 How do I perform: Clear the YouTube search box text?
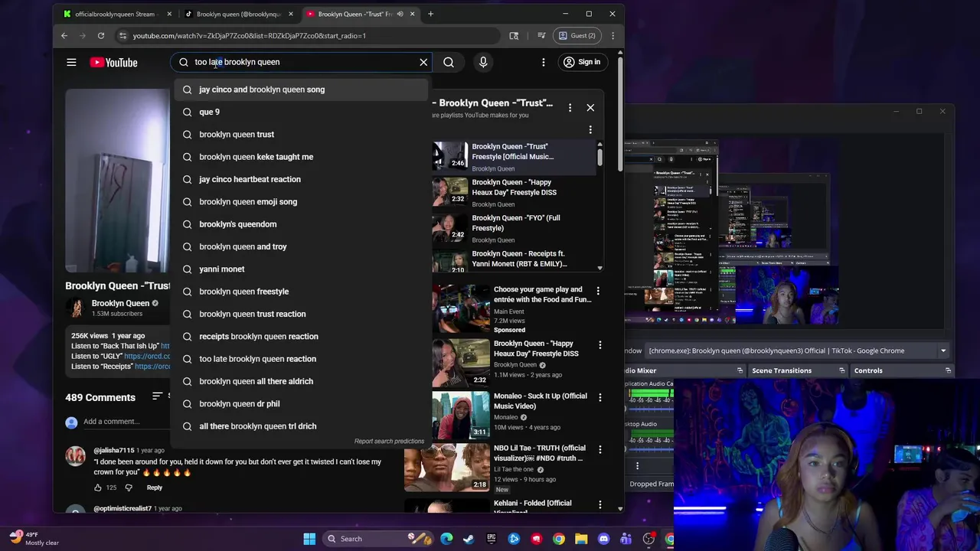[423, 62]
